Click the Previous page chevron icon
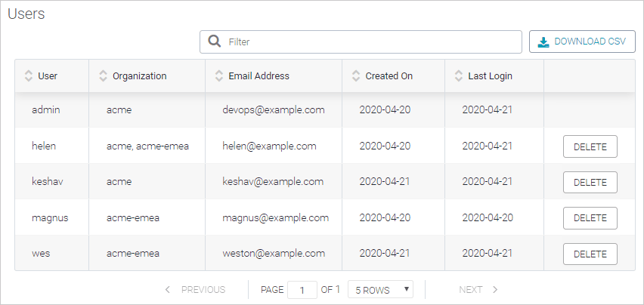Viewport: 644px width, 305px height. tap(167, 289)
